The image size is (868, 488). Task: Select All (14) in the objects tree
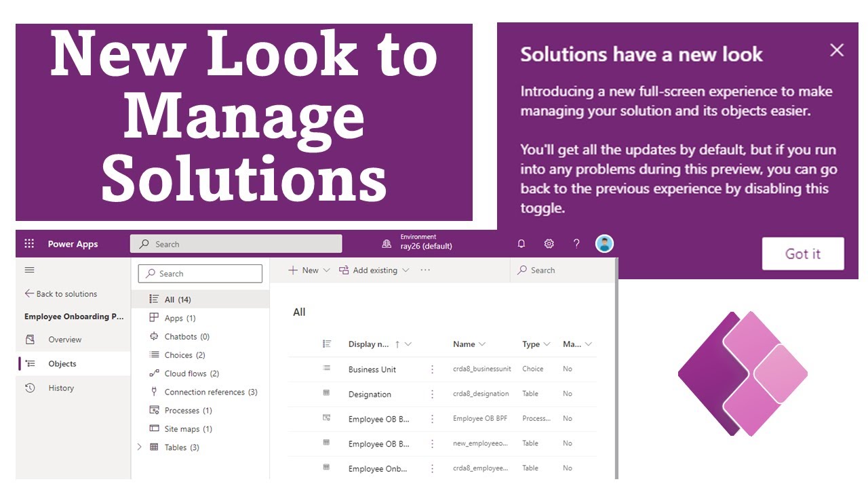click(201, 300)
